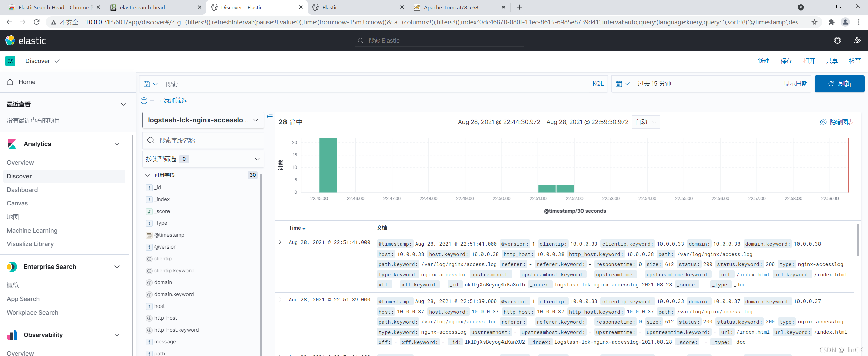Open the Discover breadcrumb dropdown
Screen dimensions: 868x356
(42, 61)
